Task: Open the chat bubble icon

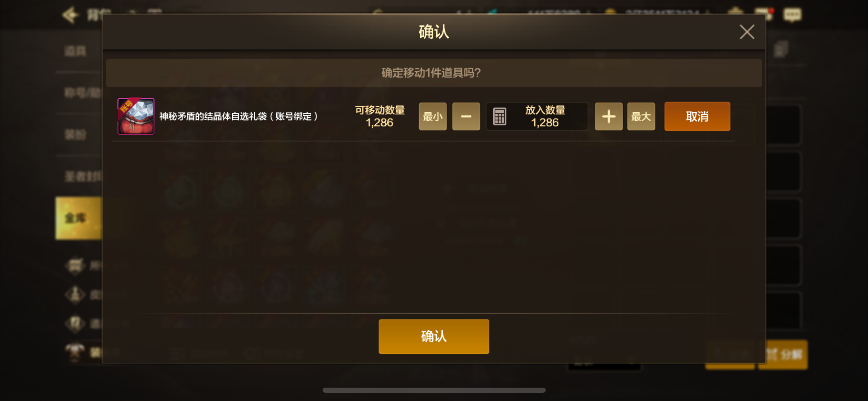Action: [x=792, y=15]
